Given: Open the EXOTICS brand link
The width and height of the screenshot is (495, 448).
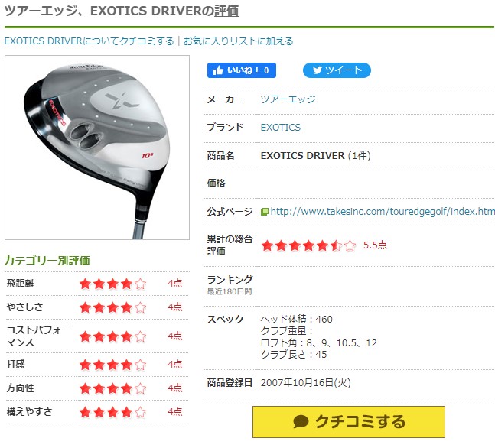Looking at the screenshot, I should (280, 128).
